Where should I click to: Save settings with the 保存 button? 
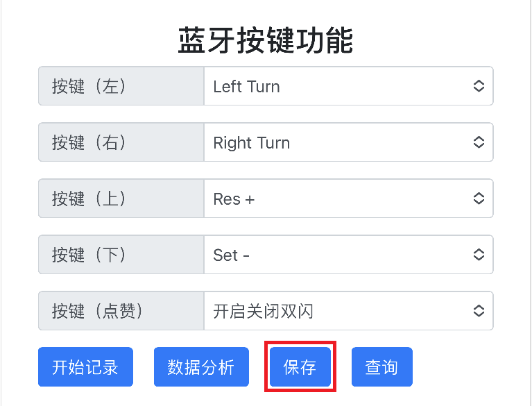tap(300, 367)
